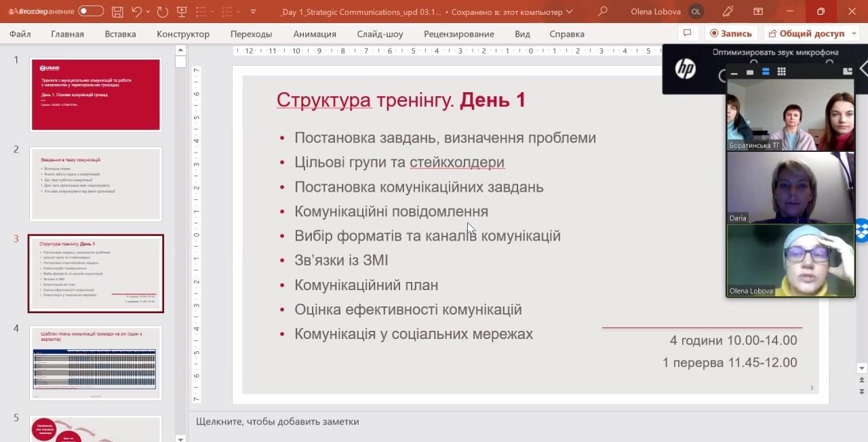
Task: Undo the last action
Action: tap(138, 12)
